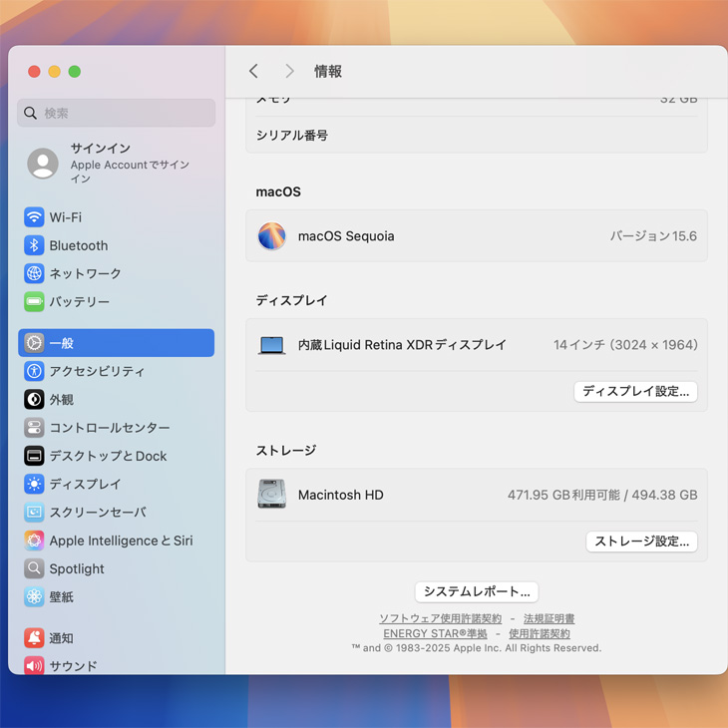Open the ENERGY STAR®準拠 link
The width and height of the screenshot is (728, 728).
[435, 633]
